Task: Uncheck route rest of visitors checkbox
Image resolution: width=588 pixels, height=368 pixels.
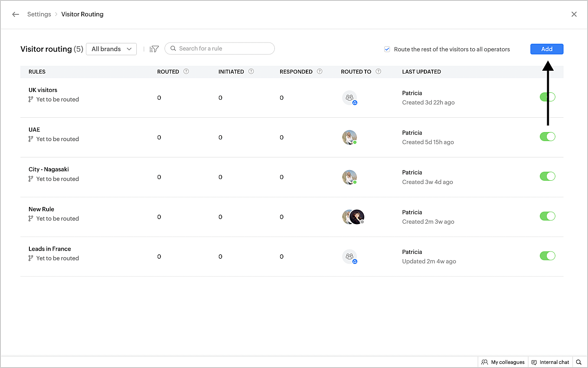Action: click(387, 49)
